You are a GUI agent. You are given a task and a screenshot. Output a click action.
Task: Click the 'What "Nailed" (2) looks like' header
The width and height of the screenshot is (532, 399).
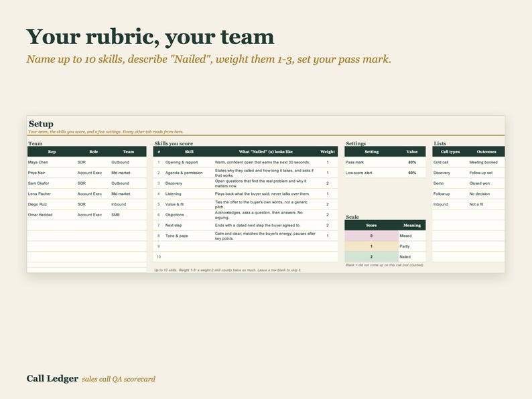pyautogui.click(x=265, y=151)
